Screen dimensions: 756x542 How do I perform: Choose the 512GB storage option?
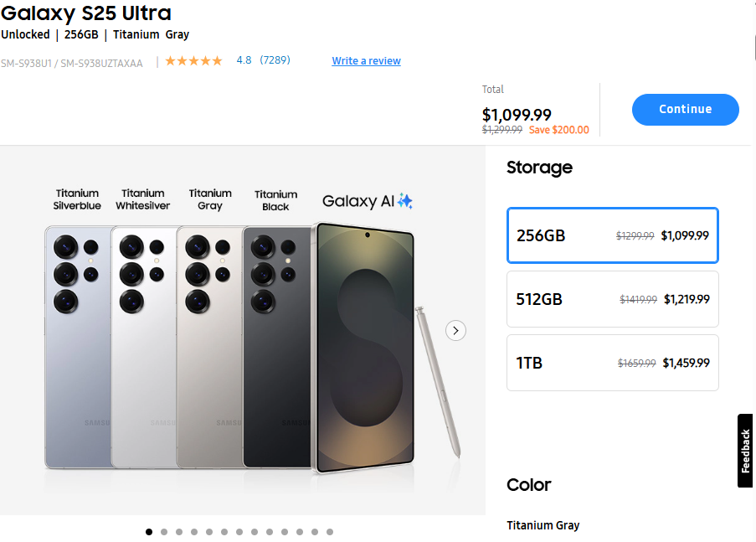tap(612, 299)
